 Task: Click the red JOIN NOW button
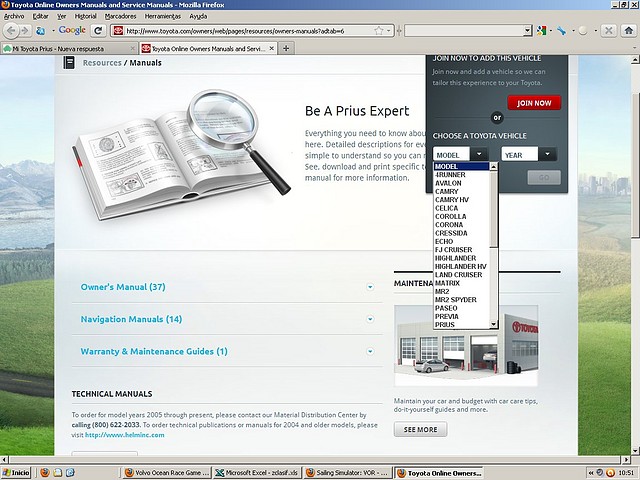(534, 103)
